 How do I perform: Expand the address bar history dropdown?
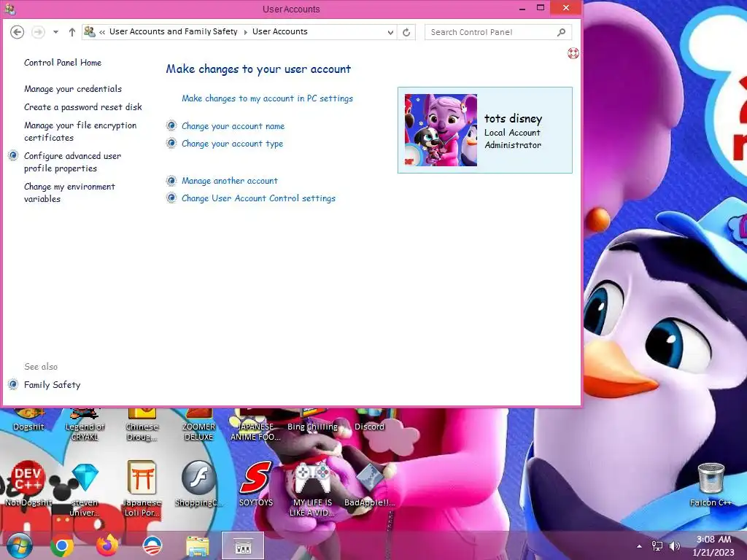(390, 32)
